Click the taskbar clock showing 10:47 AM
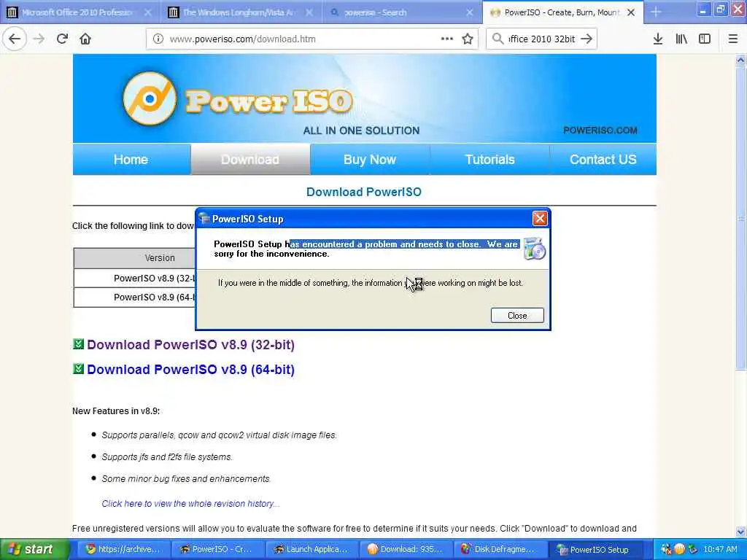This screenshot has height=560, width=747. coord(720,549)
